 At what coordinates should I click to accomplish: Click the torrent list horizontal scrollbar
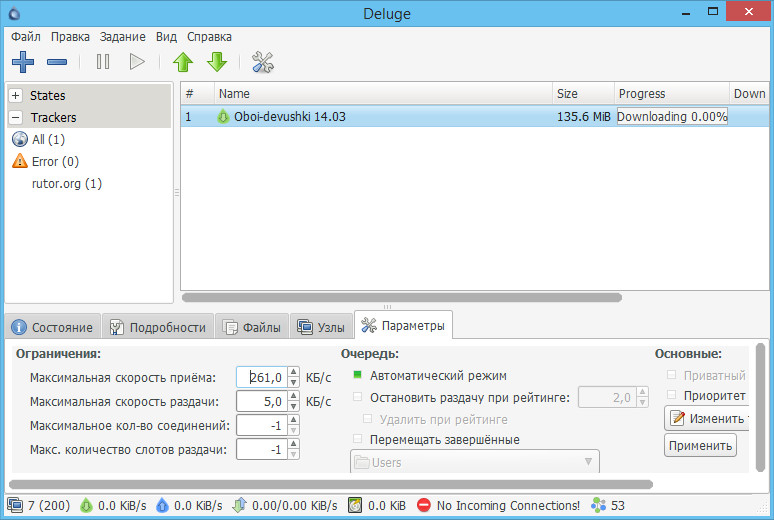point(400,297)
